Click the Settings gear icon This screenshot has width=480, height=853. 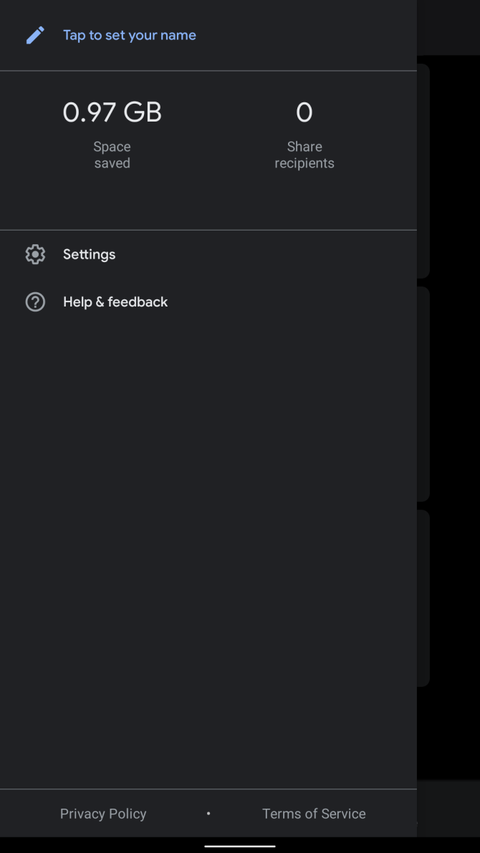(35, 254)
